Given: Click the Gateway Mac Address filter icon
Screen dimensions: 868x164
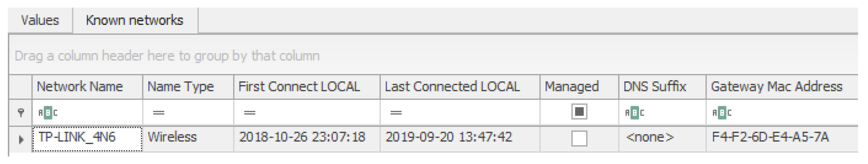Looking at the screenshot, I should 722,112.
